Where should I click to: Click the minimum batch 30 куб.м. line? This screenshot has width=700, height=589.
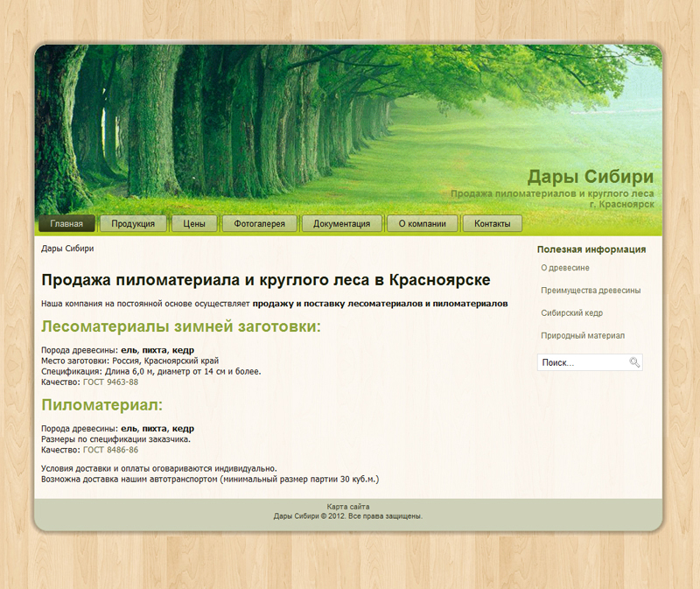tap(210, 480)
